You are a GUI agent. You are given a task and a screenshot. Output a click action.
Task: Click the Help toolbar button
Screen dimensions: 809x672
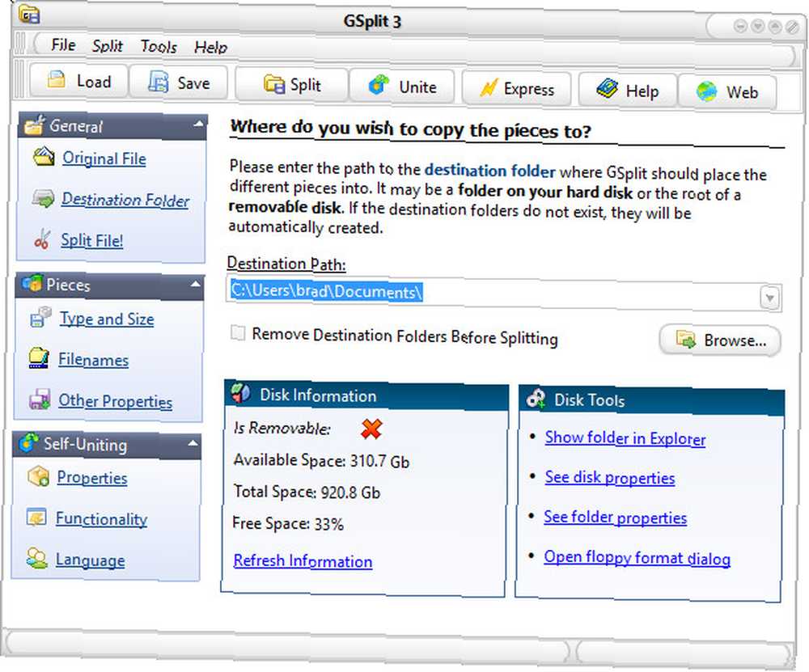click(x=627, y=91)
